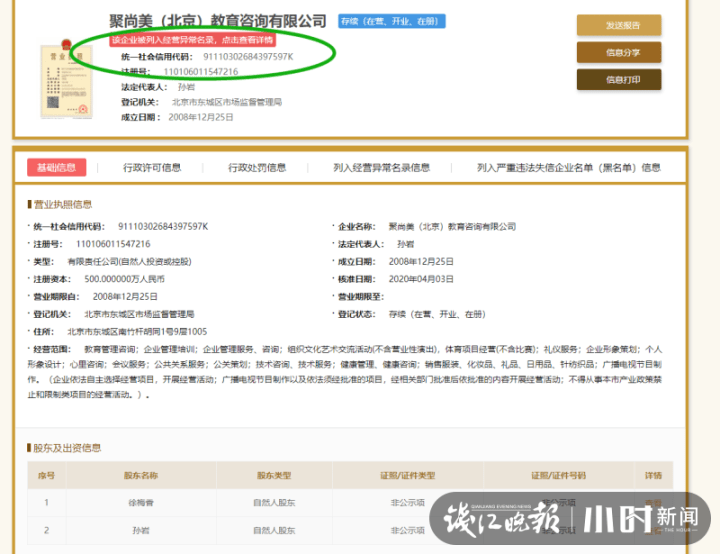Viewport: 720px width, 554px height.
Task: Click the address 北京市东城区南竹杆胡同1号9层1005
Action: [x=137, y=332]
